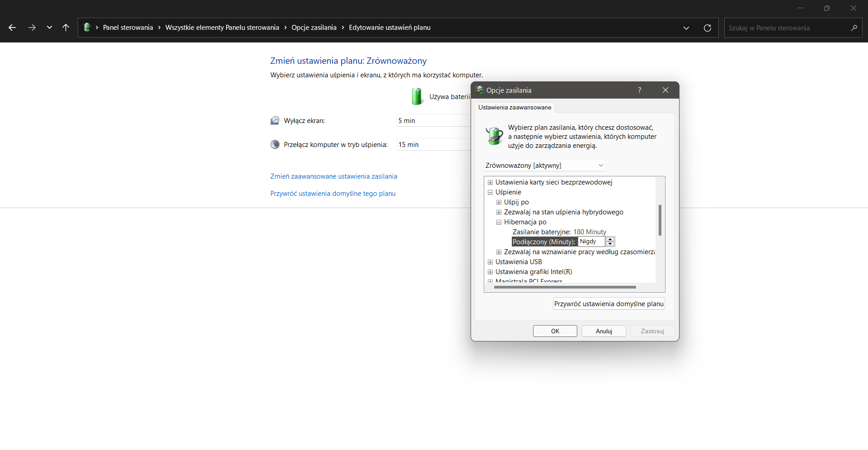Expand the Ustawienia USB node
The height and width of the screenshot is (450, 868).
coord(490,262)
